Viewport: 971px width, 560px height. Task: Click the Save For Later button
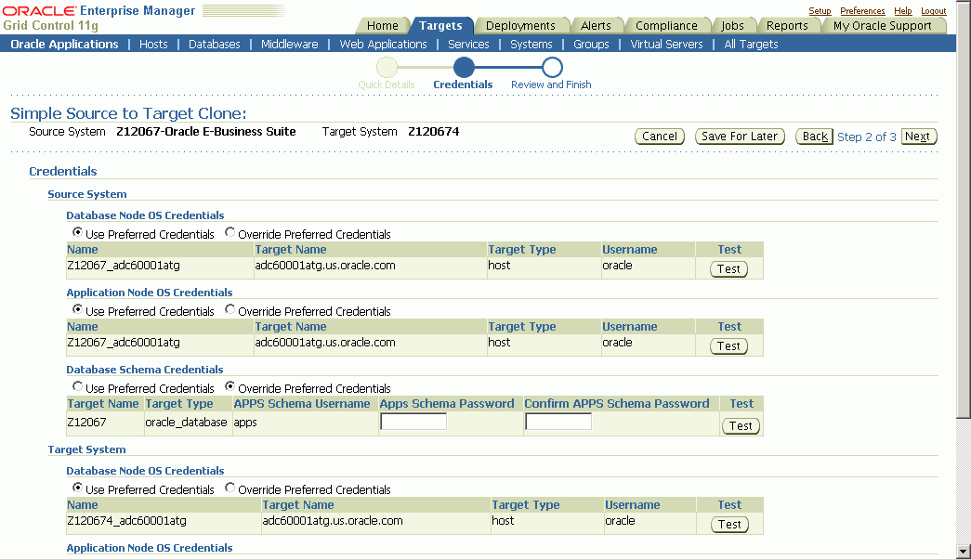click(x=740, y=137)
